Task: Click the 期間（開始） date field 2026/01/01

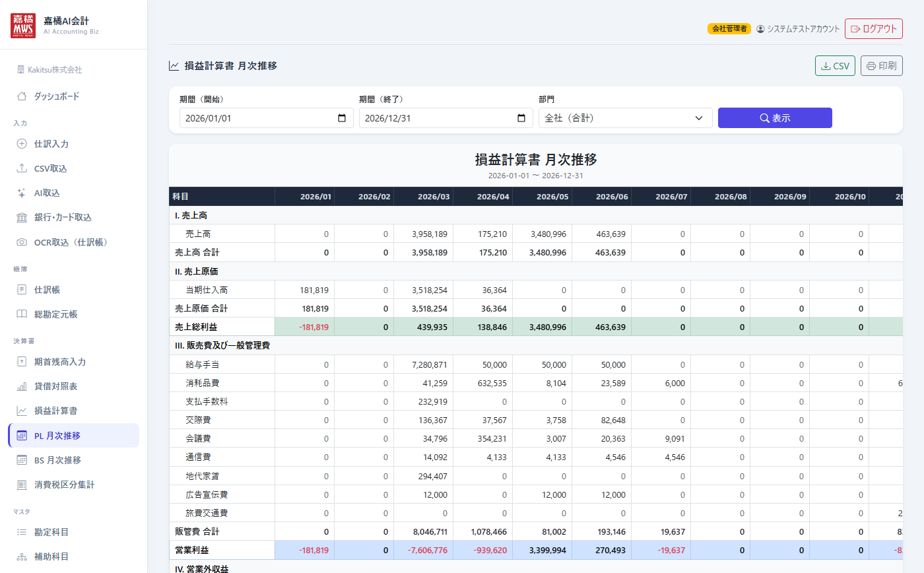Action: tap(267, 118)
